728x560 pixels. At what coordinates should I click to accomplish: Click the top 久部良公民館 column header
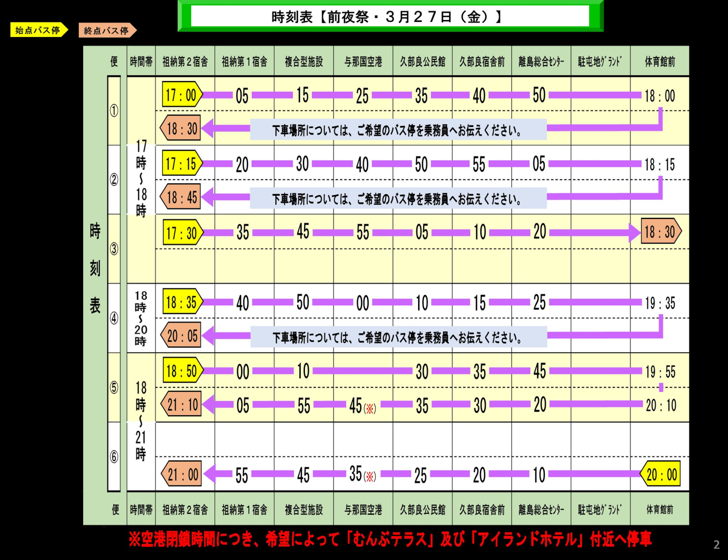(x=422, y=61)
